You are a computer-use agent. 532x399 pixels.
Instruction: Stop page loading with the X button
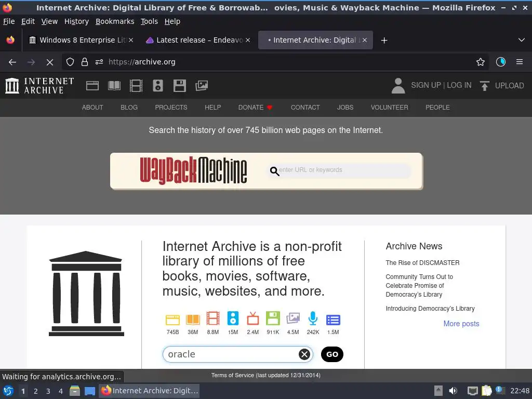pos(49,62)
